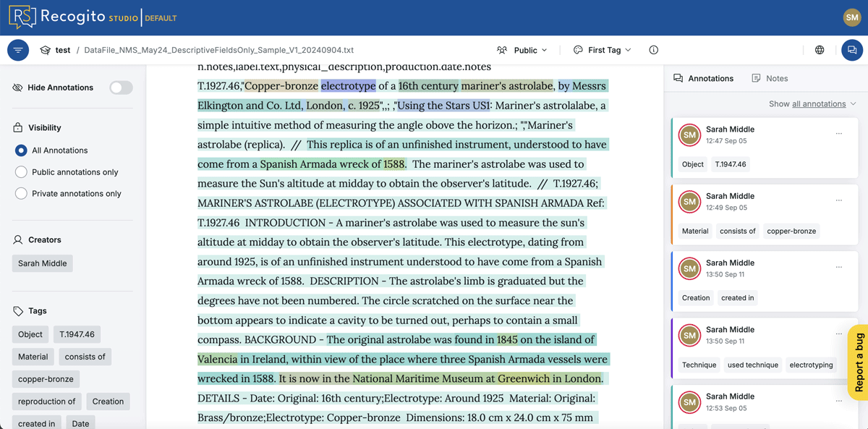The width and height of the screenshot is (868, 429).
Task: Switch to the Annotations tab
Action: pyautogui.click(x=703, y=78)
